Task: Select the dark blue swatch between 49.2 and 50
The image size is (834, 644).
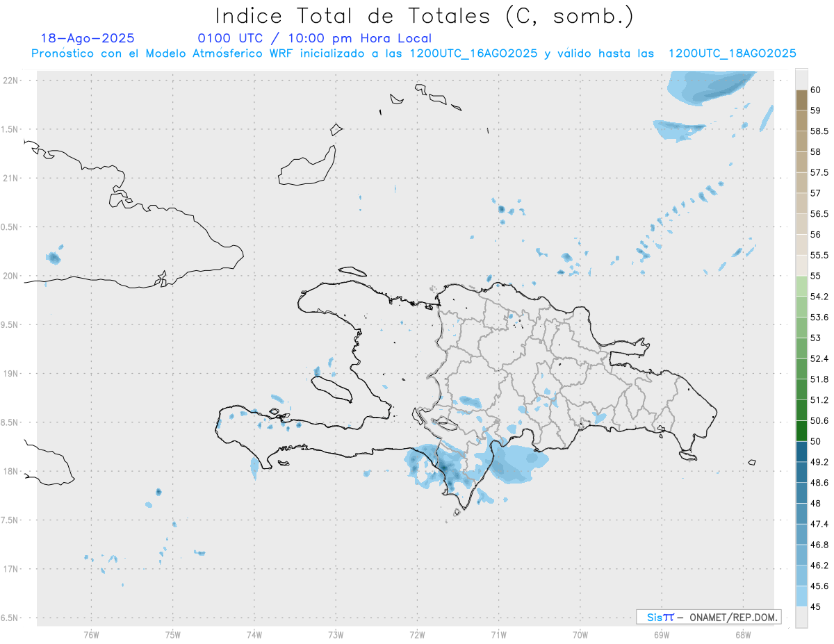Action: click(x=801, y=452)
